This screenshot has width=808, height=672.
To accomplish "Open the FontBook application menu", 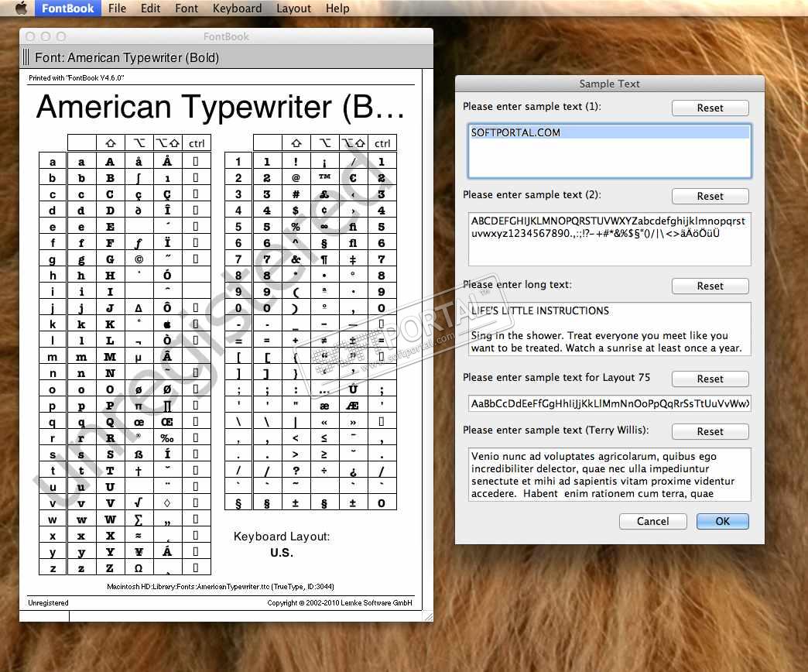I will 67,9.
